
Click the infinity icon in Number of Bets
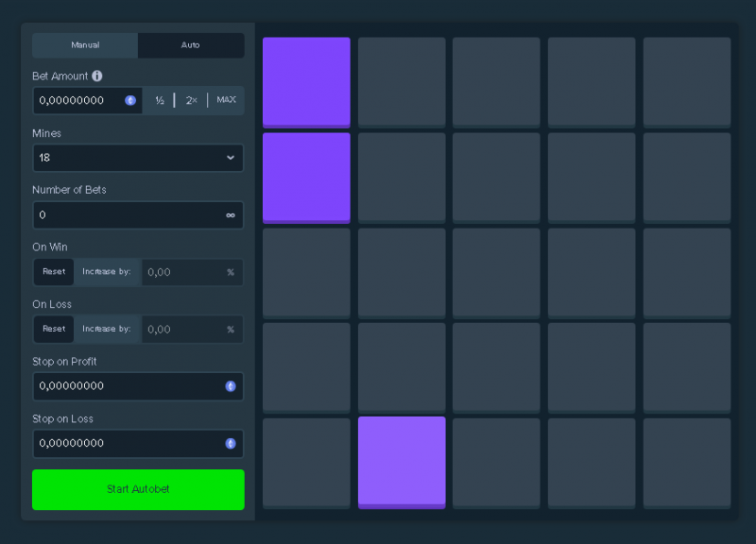coord(231,215)
